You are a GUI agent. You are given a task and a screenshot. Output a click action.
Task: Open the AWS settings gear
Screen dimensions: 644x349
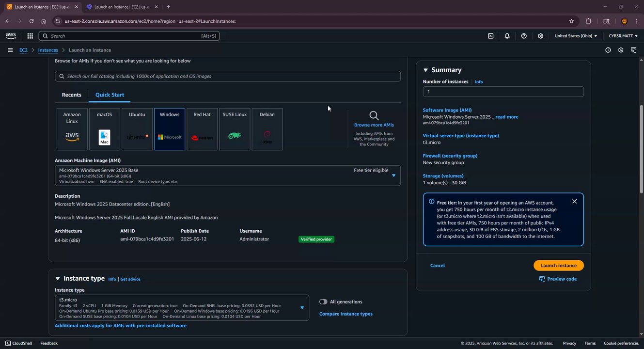(540, 36)
